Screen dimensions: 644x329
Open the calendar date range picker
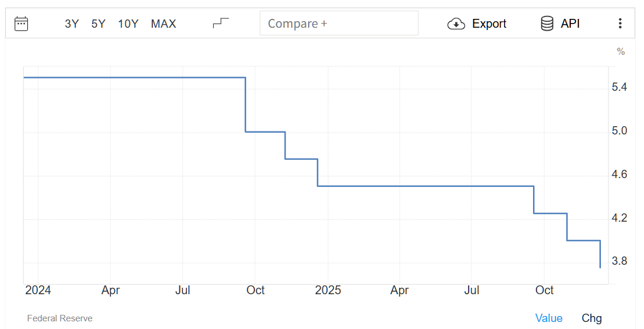[21, 24]
